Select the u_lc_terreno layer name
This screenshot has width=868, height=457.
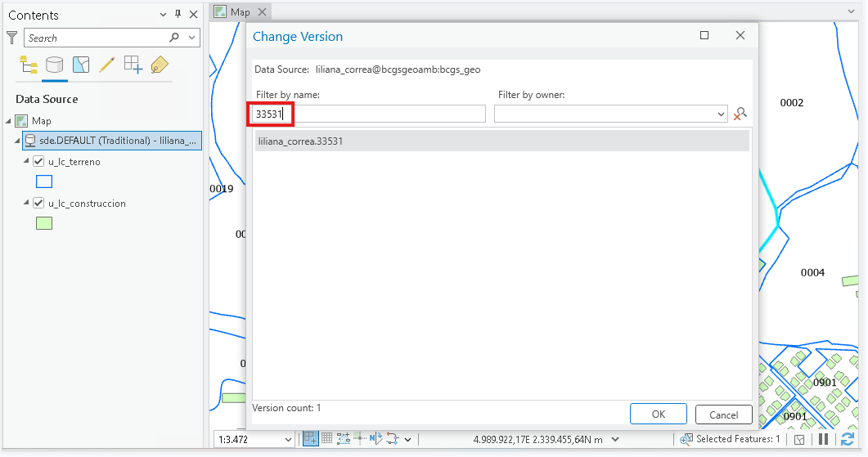tap(74, 162)
